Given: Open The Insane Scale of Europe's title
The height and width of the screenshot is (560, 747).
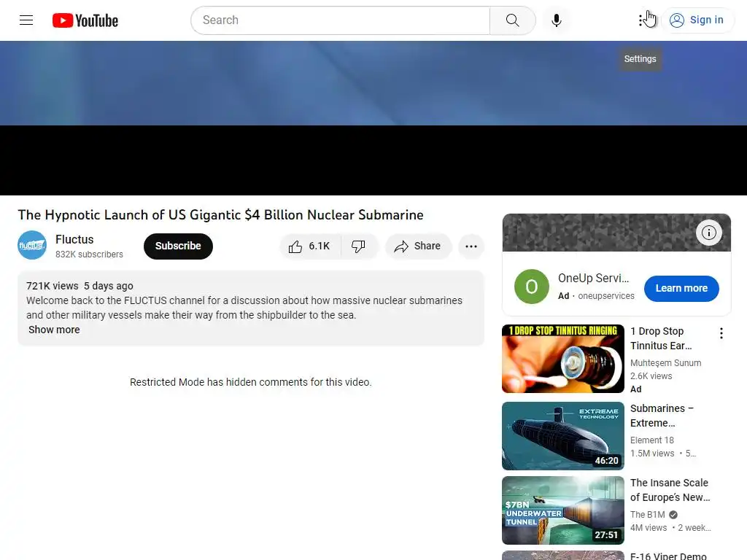Looking at the screenshot, I should [670, 490].
